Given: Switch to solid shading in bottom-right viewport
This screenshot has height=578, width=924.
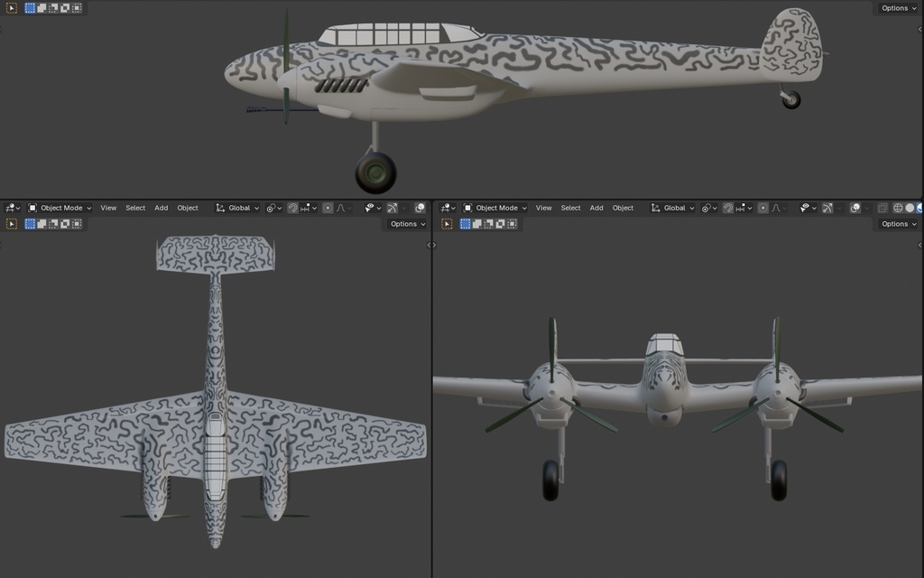Looking at the screenshot, I should (x=910, y=208).
